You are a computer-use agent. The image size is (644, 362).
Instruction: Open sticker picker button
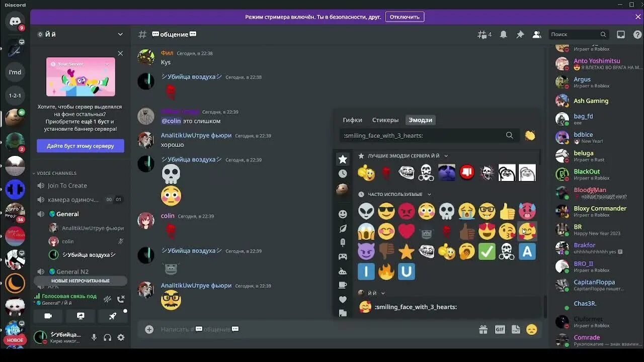click(516, 329)
